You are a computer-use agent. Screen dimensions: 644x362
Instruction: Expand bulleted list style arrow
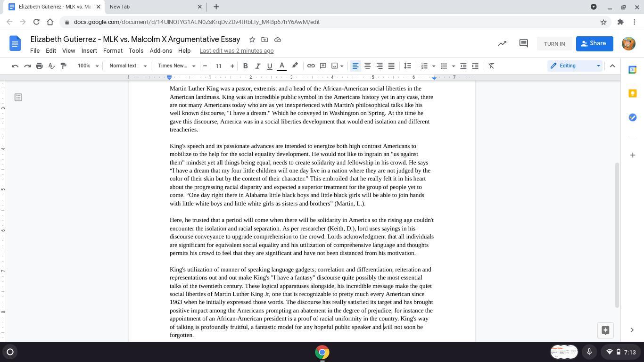click(454, 66)
